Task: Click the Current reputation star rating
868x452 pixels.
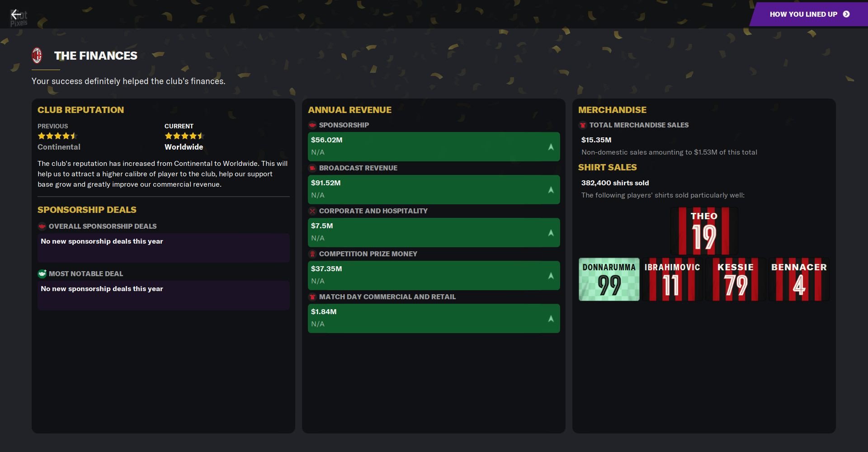Action: (184, 136)
